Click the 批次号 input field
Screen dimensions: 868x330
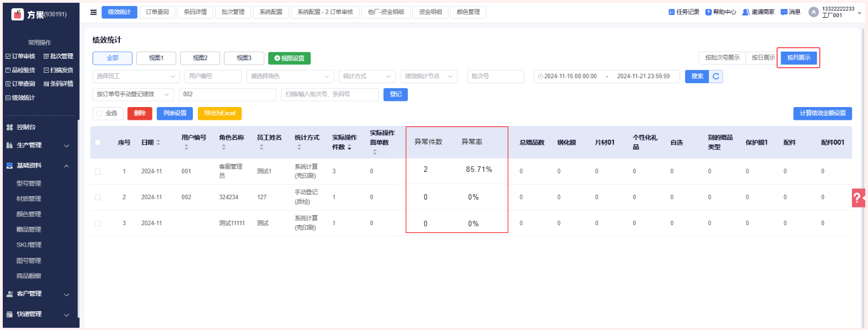[x=496, y=77]
